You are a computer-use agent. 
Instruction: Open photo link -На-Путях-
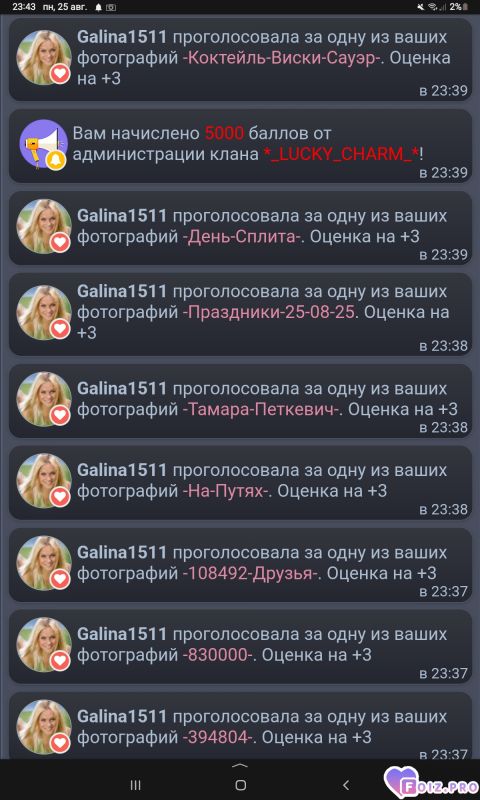click(225, 491)
